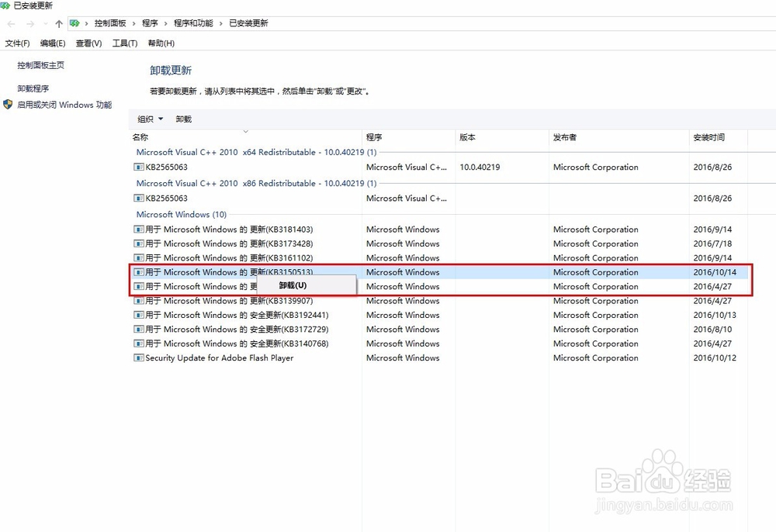The width and height of the screenshot is (776, 532).
Task: Open recent locations dropdown chevron
Action: coord(46,24)
